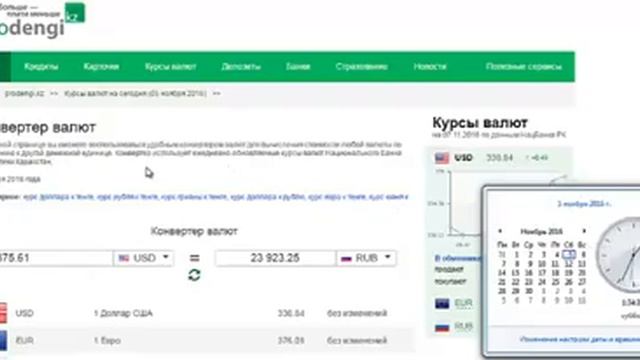Click the Курсы валют на сегодня breadcrumb
Image resolution: width=640 pixels, height=360 pixels.
click(135, 93)
